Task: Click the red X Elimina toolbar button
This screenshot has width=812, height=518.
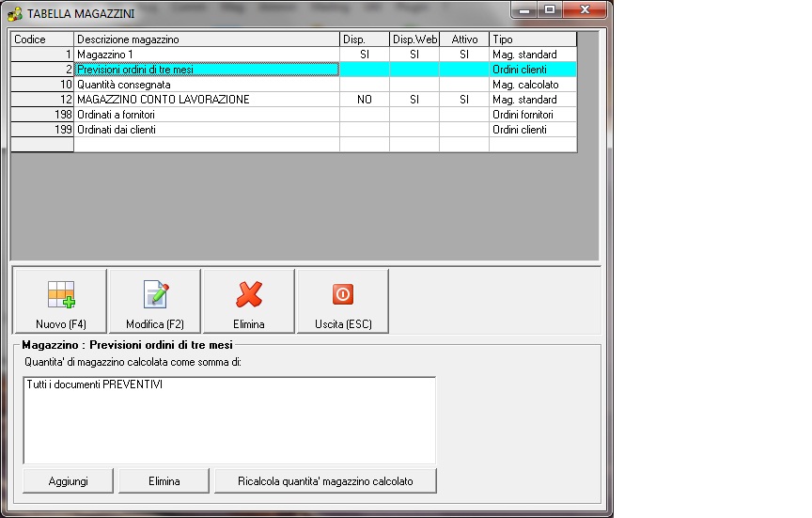Action: tap(248, 301)
